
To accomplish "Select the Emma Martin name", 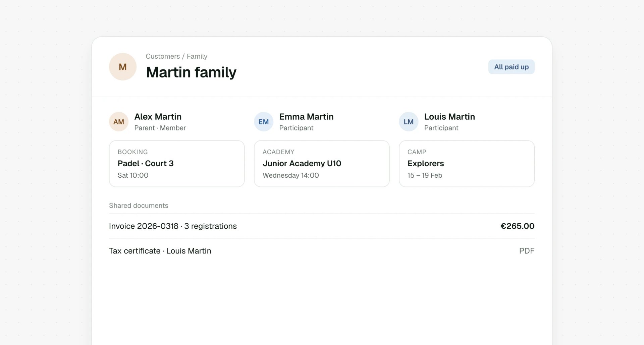I will click(x=306, y=117).
